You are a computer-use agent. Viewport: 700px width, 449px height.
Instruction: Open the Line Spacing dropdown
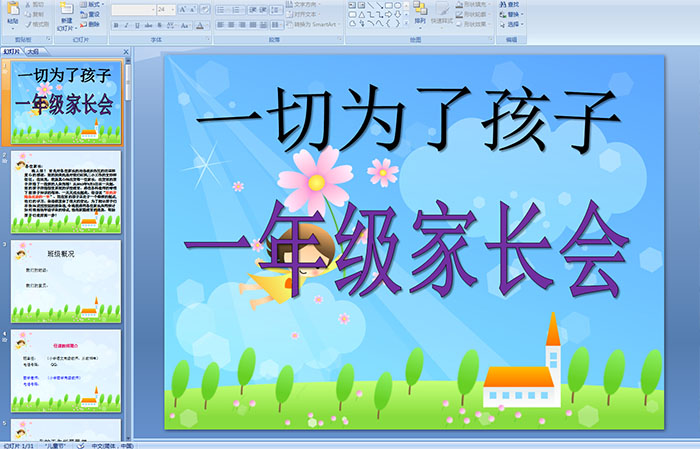pyautogui.click(x=276, y=9)
